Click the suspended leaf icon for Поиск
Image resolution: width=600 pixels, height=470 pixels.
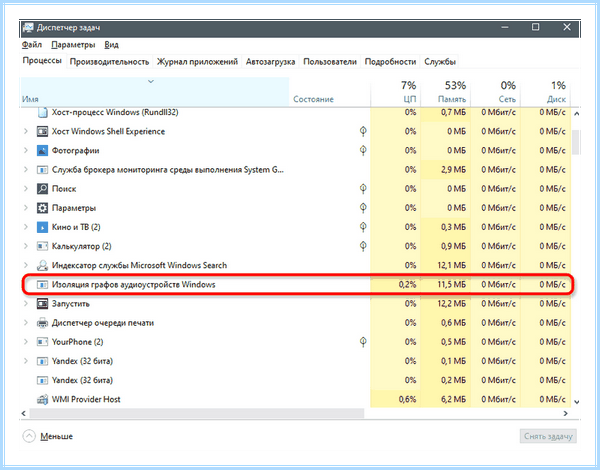[x=363, y=188]
